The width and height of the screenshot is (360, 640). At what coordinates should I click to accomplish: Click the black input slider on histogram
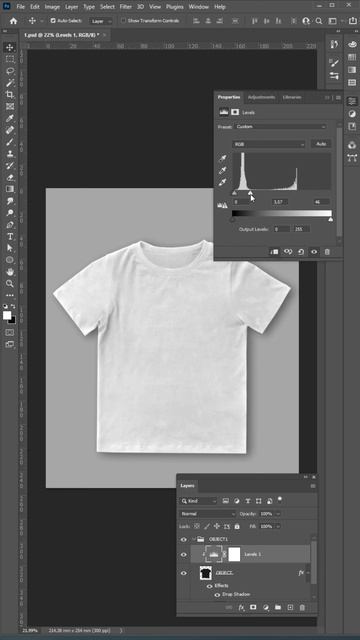235,193
